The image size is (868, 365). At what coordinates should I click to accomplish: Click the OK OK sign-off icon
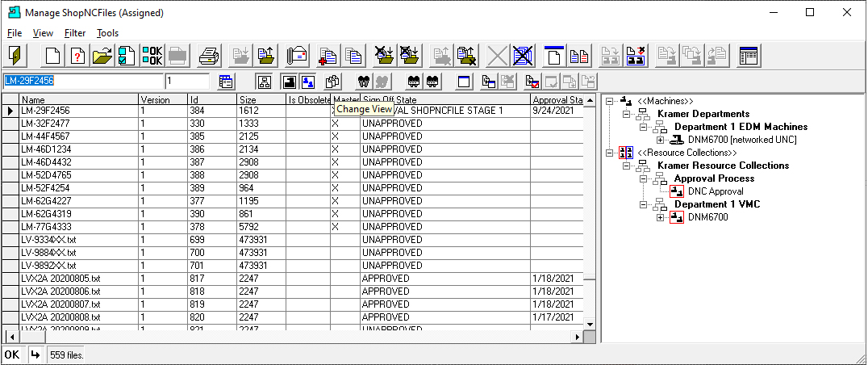[x=152, y=56]
